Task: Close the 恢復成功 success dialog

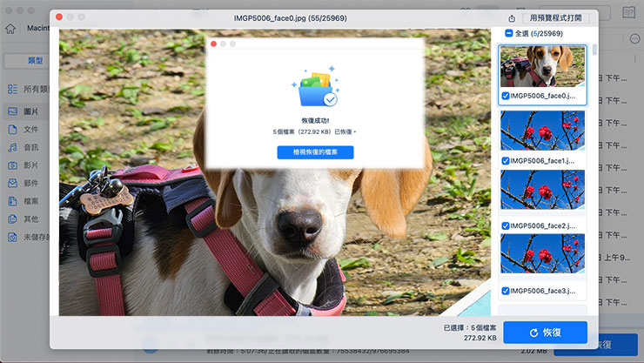Action: (x=213, y=44)
